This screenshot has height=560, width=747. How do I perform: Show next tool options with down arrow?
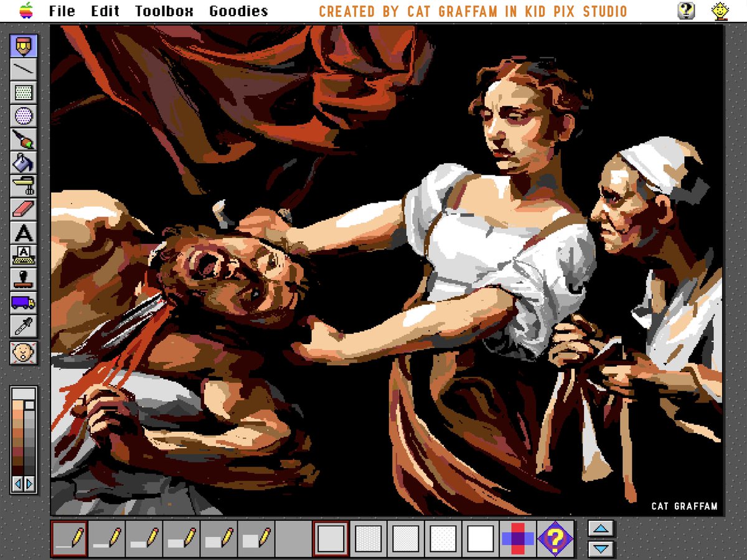(601, 549)
